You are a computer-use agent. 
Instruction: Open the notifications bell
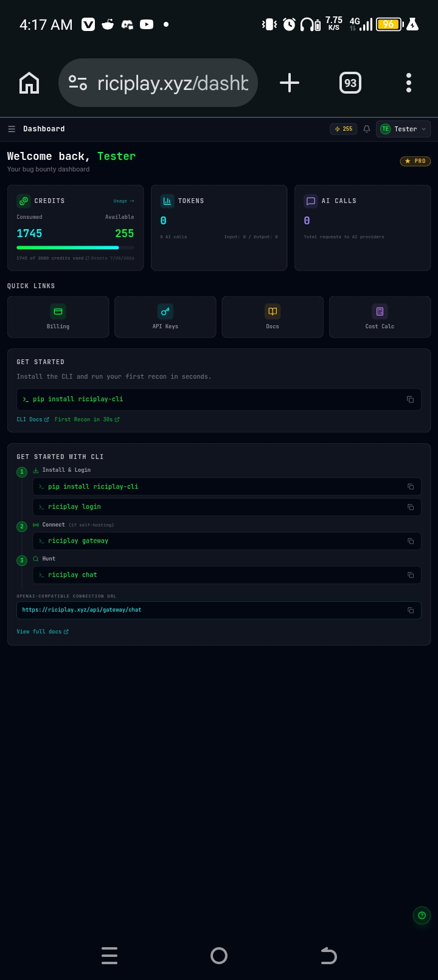point(366,129)
